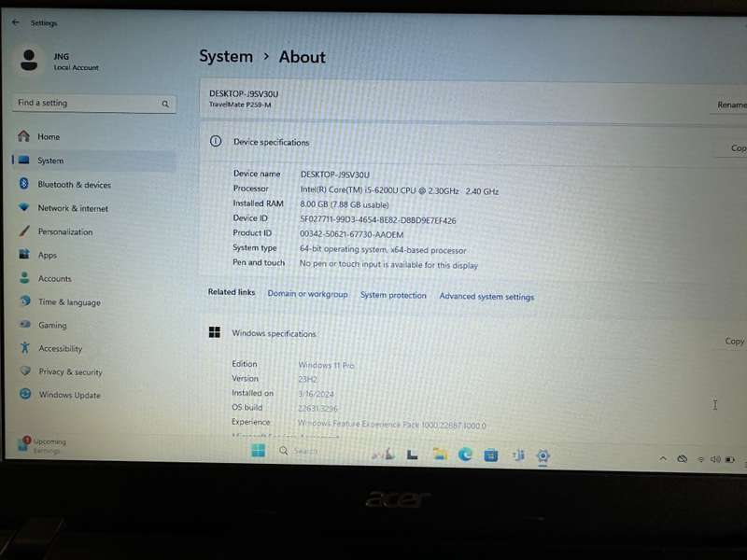747x560 pixels.
Task: Click the Version value 23H2
Action: (308, 380)
